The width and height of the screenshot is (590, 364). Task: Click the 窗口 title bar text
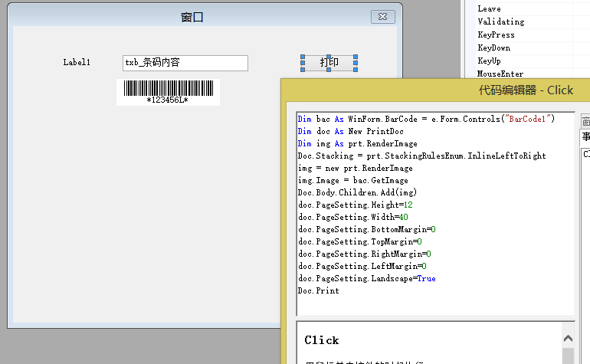192,17
